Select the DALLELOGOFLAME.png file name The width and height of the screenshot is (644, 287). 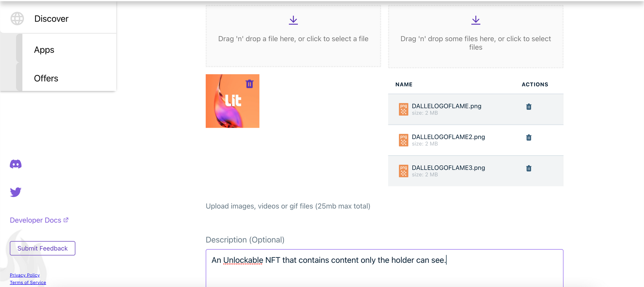(447, 106)
